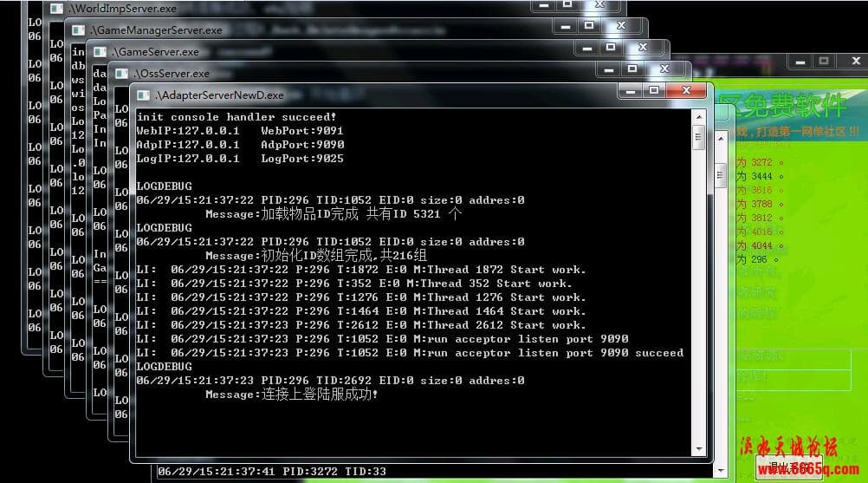Click the AdpPort:9090 line
The width and height of the screenshot is (868, 483).
pos(240,145)
